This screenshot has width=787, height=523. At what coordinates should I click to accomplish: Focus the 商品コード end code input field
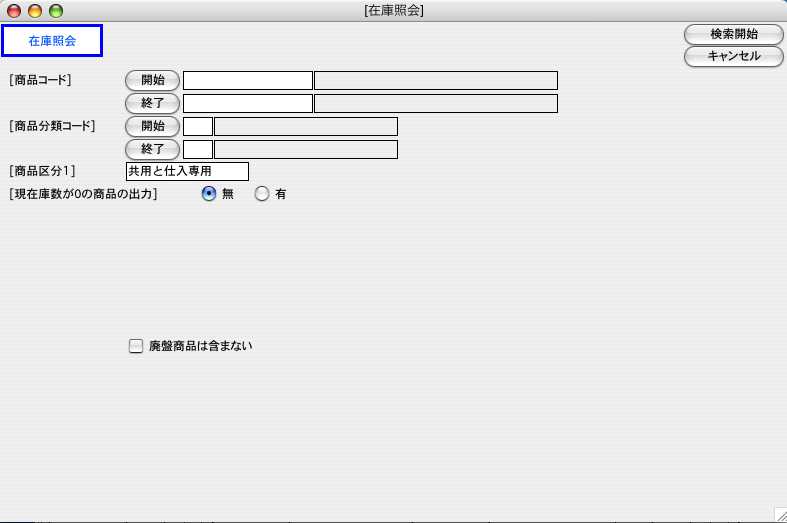(248, 103)
